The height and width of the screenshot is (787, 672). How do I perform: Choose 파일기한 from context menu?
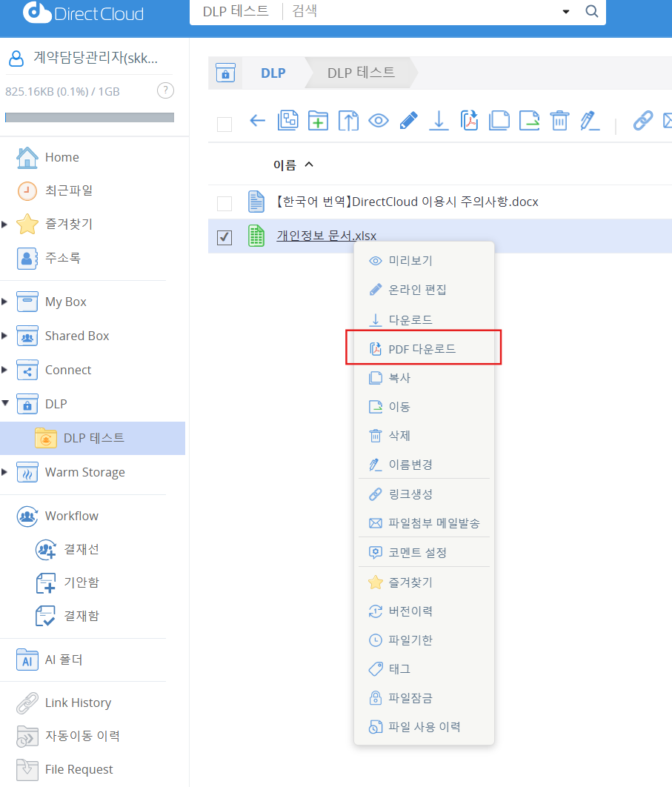coord(424,640)
